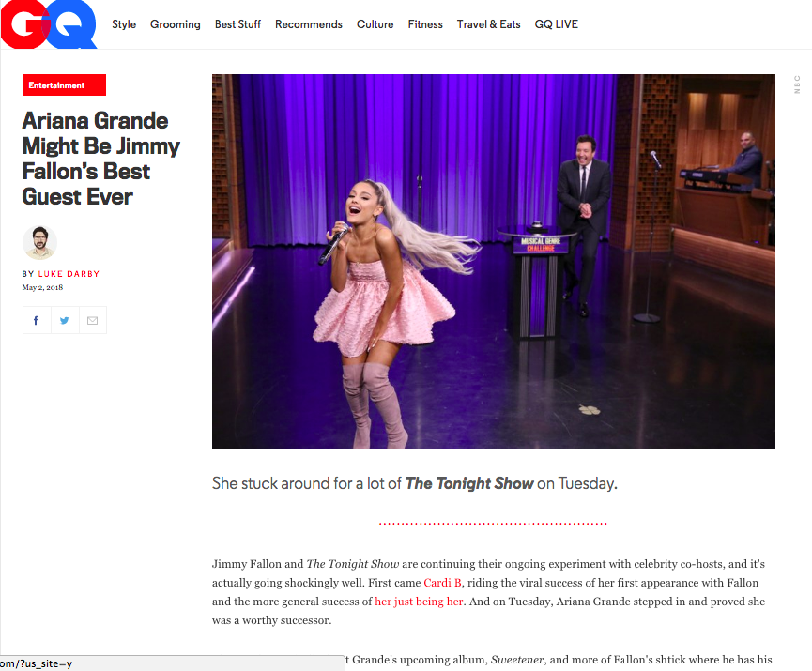This screenshot has width=812, height=671.
Task: Open the Grooming section
Action: point(175,24)
